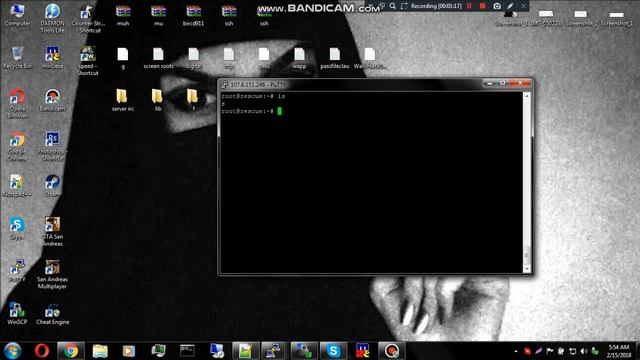
Task: Select the passfileclau file icon
Action: [x=335, y=58]
